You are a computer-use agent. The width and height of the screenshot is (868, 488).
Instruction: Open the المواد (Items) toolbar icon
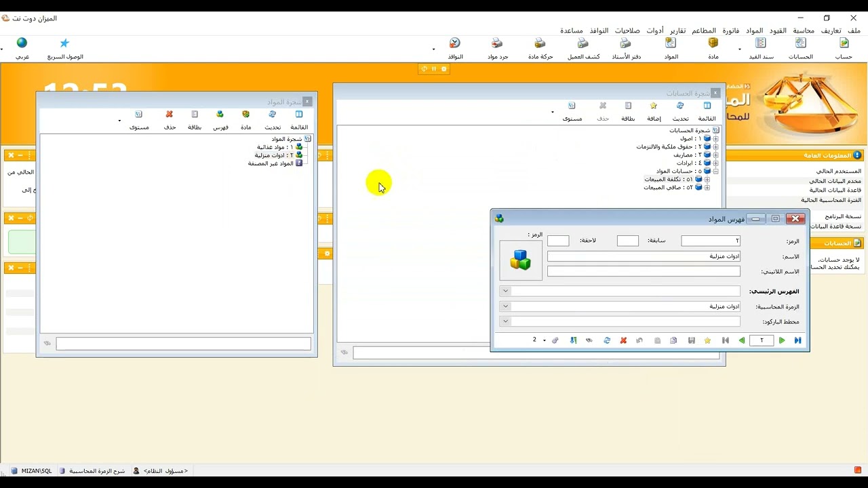pos(671,49)
